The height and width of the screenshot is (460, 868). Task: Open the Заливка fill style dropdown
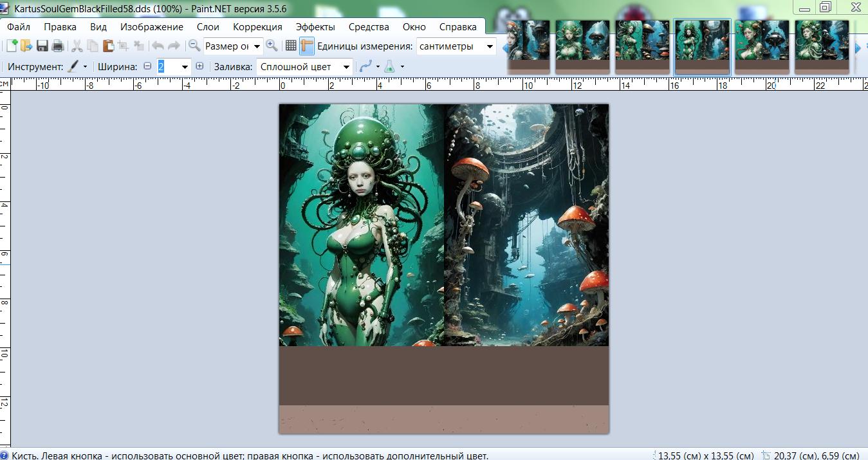[x=346, y=67]
